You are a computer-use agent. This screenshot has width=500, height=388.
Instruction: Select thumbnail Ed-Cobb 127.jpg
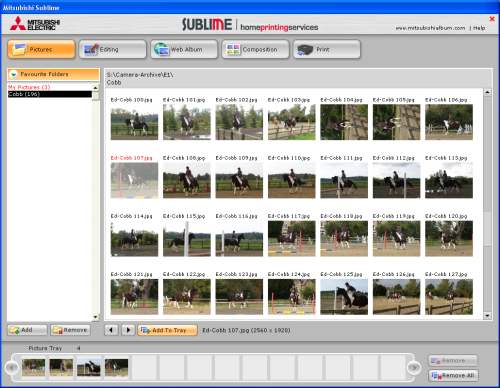[449, 297]
